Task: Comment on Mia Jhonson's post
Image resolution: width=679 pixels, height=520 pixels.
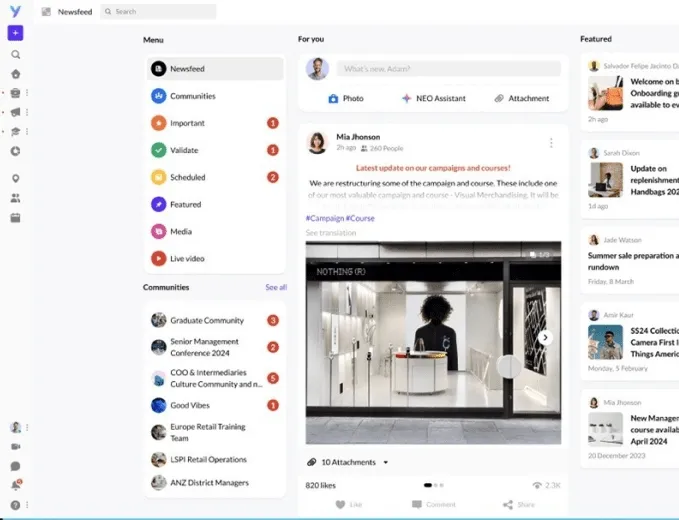Action: 433,504
